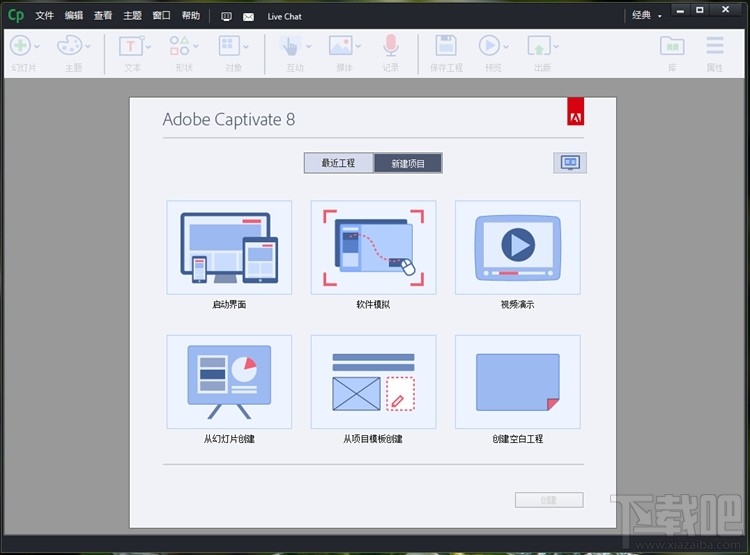Expand the Interactions (互动) dropdown arrow

(309, 46)
